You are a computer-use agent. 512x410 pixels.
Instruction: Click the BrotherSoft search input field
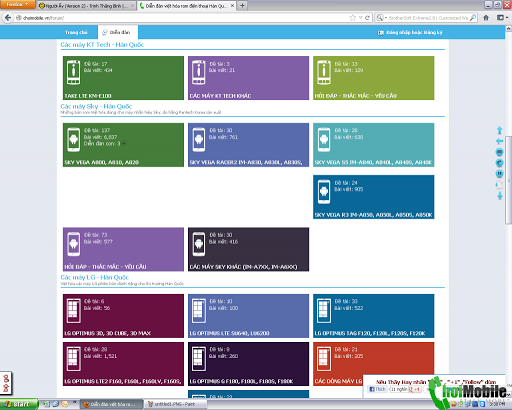coord(428,18)
